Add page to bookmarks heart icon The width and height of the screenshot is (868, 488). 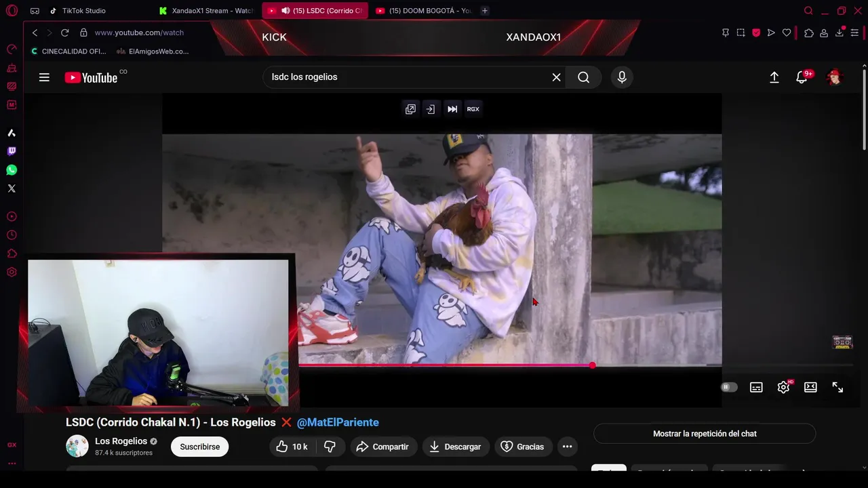point(787,33)
